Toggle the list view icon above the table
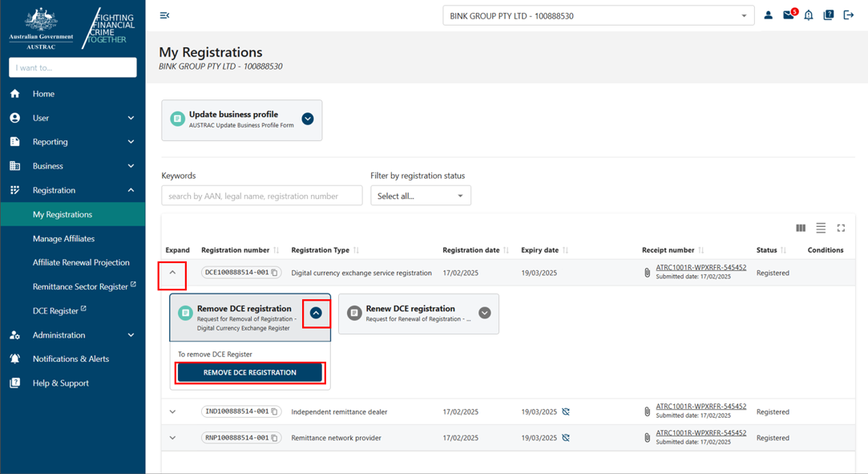Image resolution: width=868 pixels, height=474 pixels. pos(821,228)
